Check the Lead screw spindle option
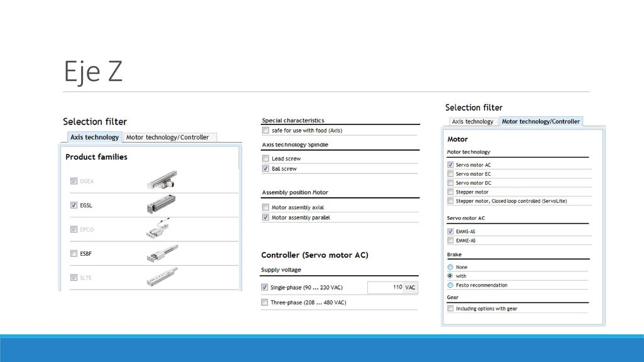This screenshot has width=644, height=362. click(266, 158)
